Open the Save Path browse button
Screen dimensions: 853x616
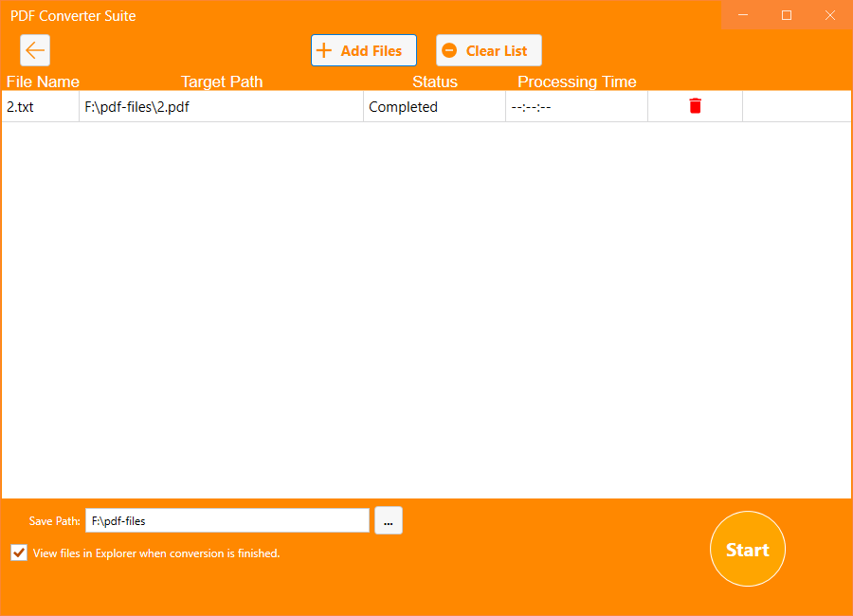point(388,519)
